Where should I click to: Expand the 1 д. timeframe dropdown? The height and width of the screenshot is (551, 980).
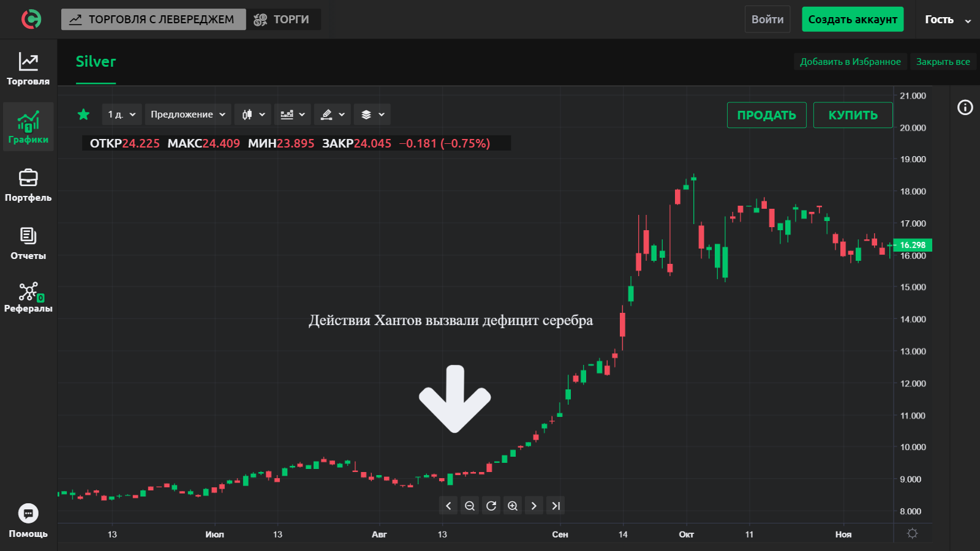[x=121, y=114]
